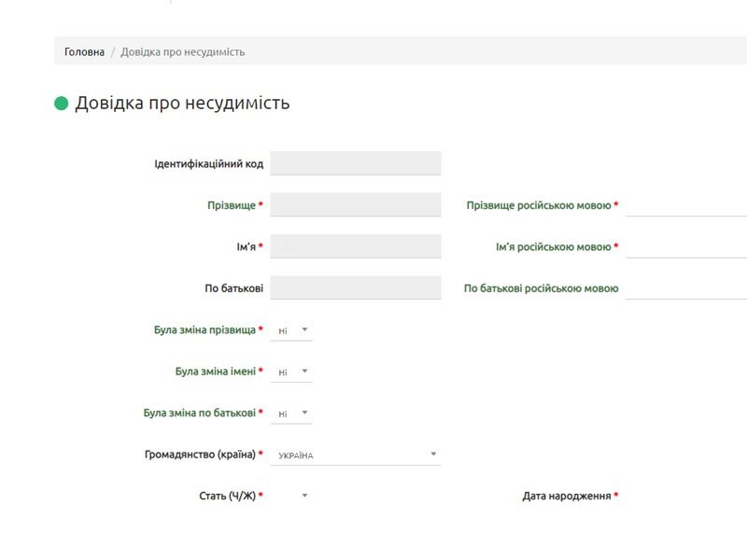Viewport: 747px width, 560px height.
Task: Click the Громадянство (країна) label text
Action: click(200, 455)
